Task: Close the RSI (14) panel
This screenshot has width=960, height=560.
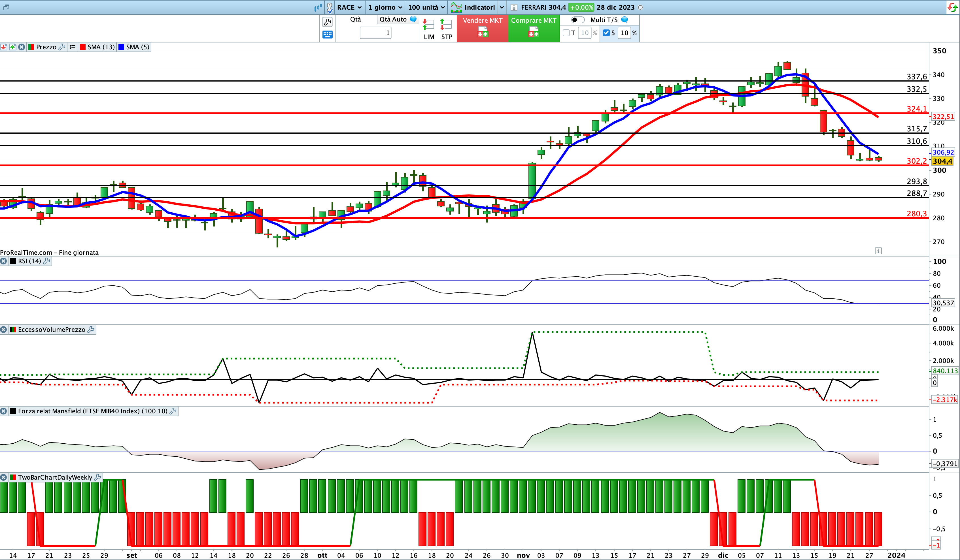Action: point(3,261)
